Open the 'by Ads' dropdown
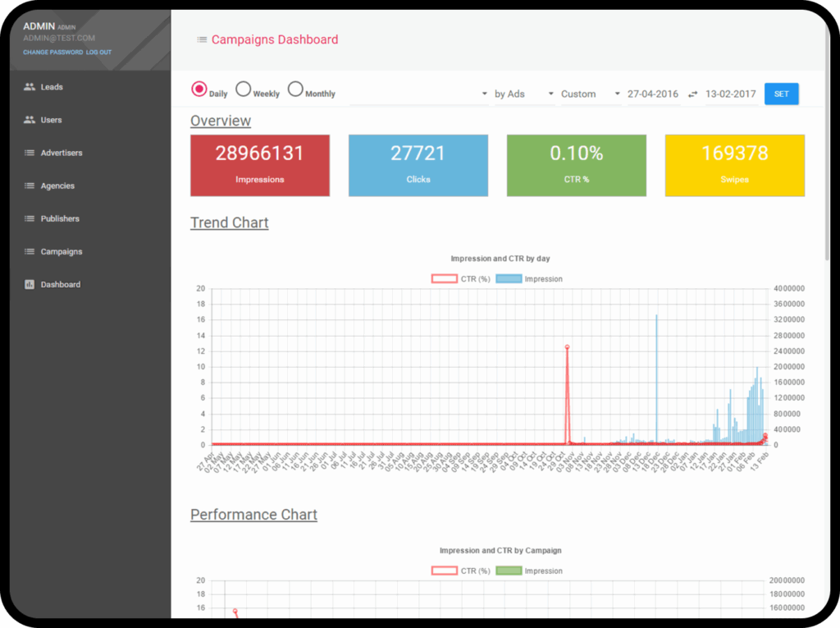This screenshot has height=628, width=840. (517, 94)
